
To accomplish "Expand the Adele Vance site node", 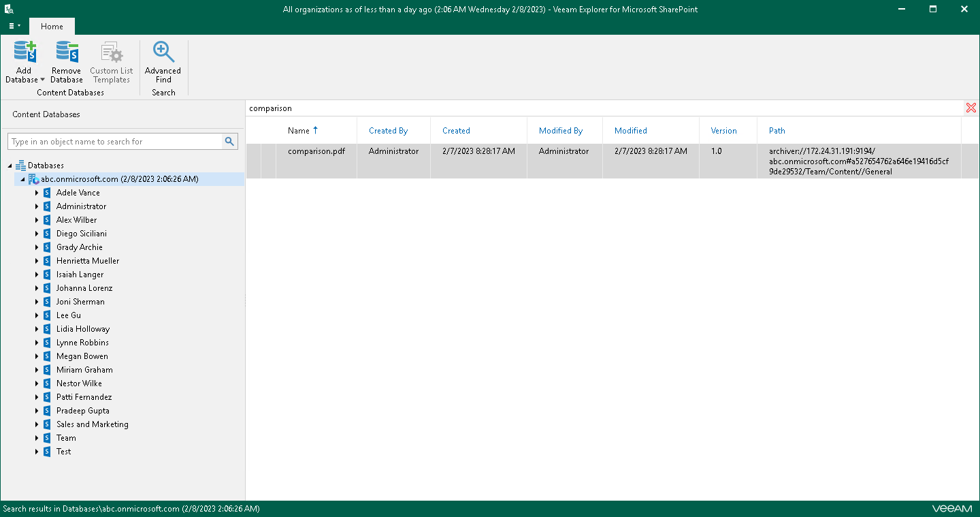I will tap(37, 193).
